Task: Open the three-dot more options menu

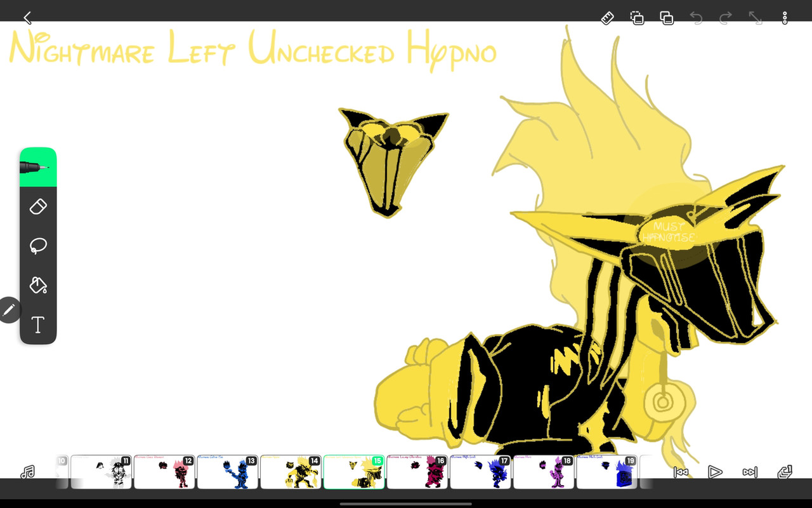Action: tap(785, 18)
